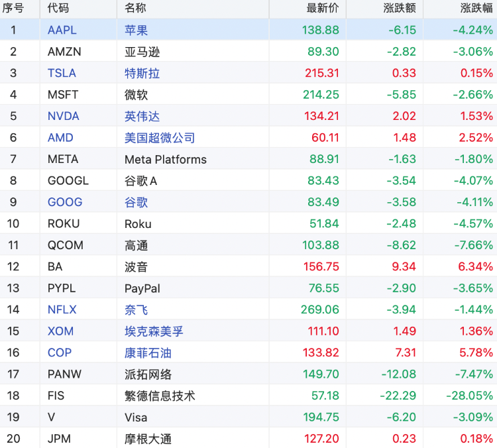Screen dimensions: 497x448
Task: Click the 涨跌额 column header
Action: tap(400, 9)
